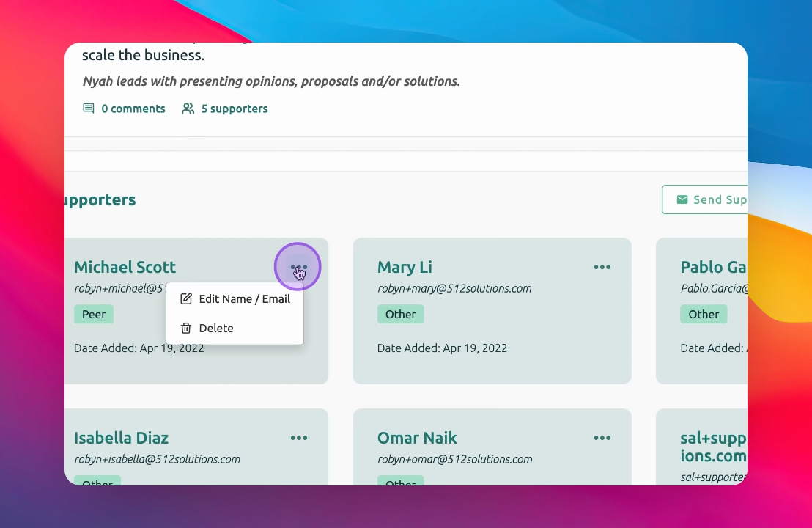The width and height of the screenshot is (812, 528).
Task: Click the Send Supporters email button
Action: [x=705, y=199]
